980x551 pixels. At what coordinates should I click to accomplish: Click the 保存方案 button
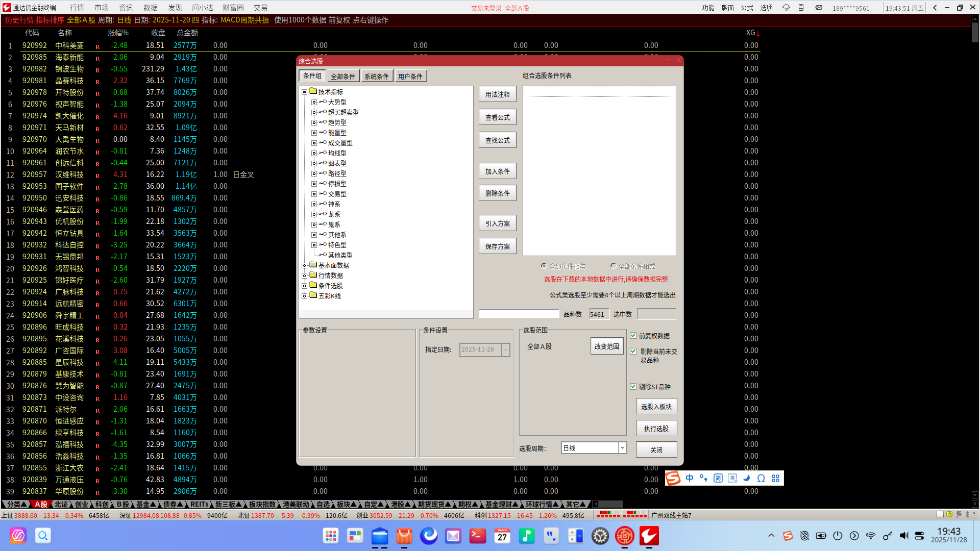tap(498, 246)
